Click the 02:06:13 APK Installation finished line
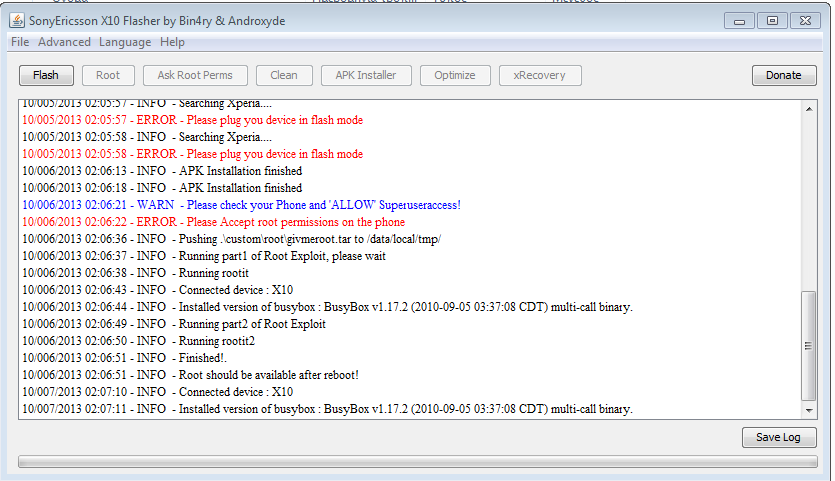835x481 pixels. point(162,171)
